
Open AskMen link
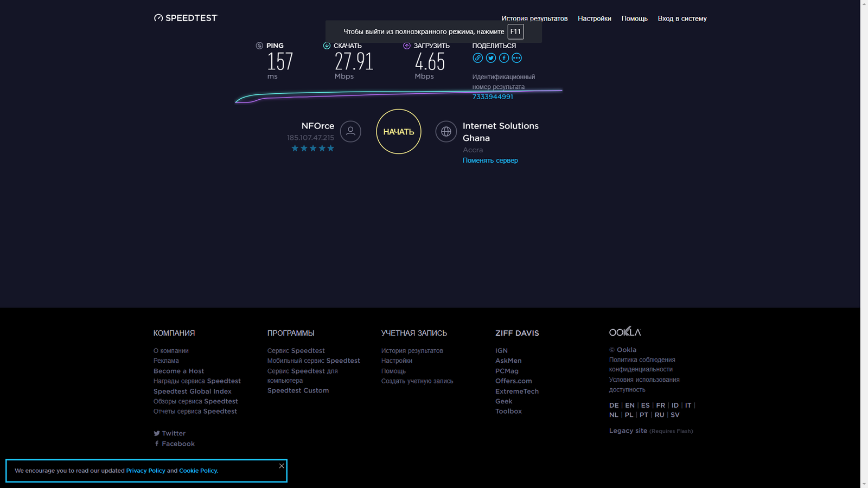click(x=508, y=361)
